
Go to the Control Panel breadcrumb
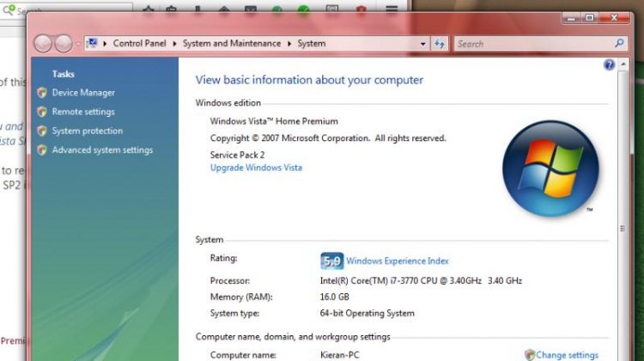(140, 44)
